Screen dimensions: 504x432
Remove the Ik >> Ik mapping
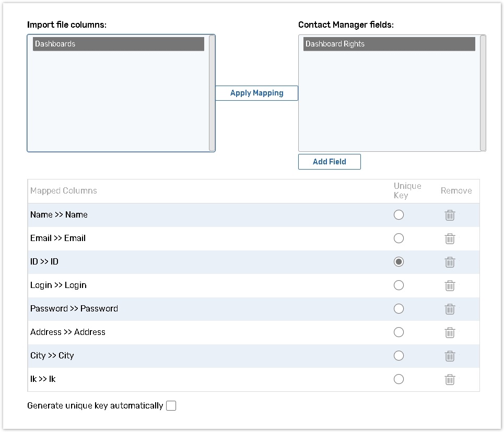click(450, 379)
